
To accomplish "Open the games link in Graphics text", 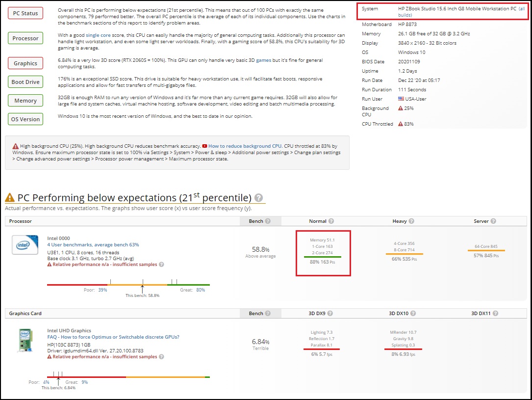I will tap(263, 60).
